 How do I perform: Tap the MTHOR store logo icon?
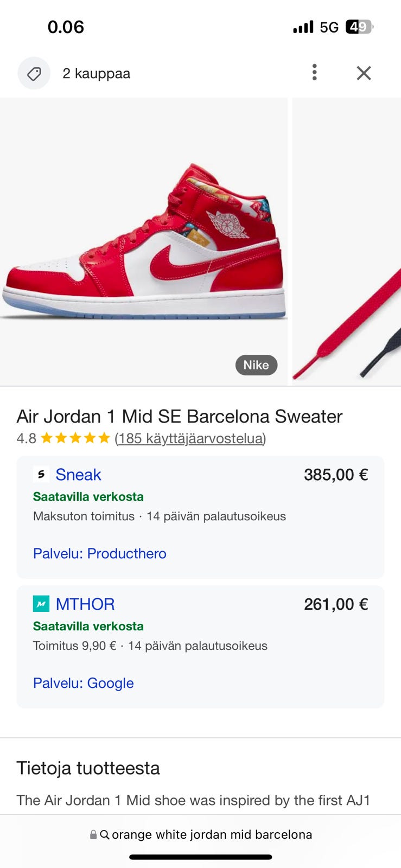point(41,604)
